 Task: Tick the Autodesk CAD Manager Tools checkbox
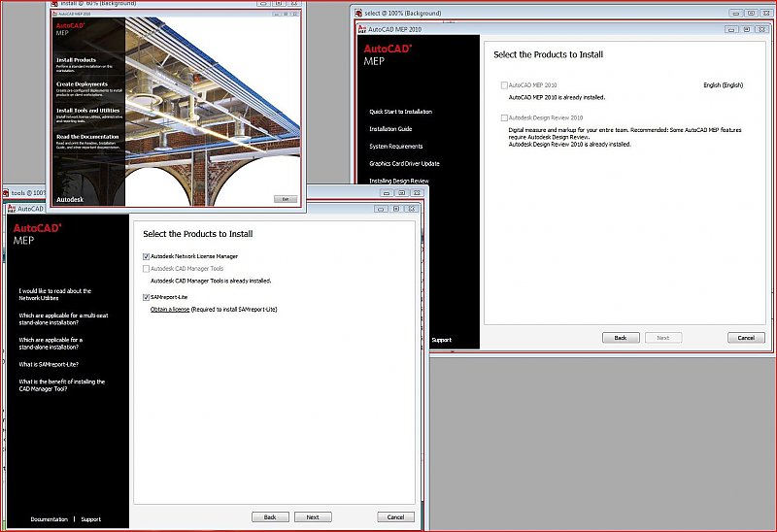(x=146, y=269)
